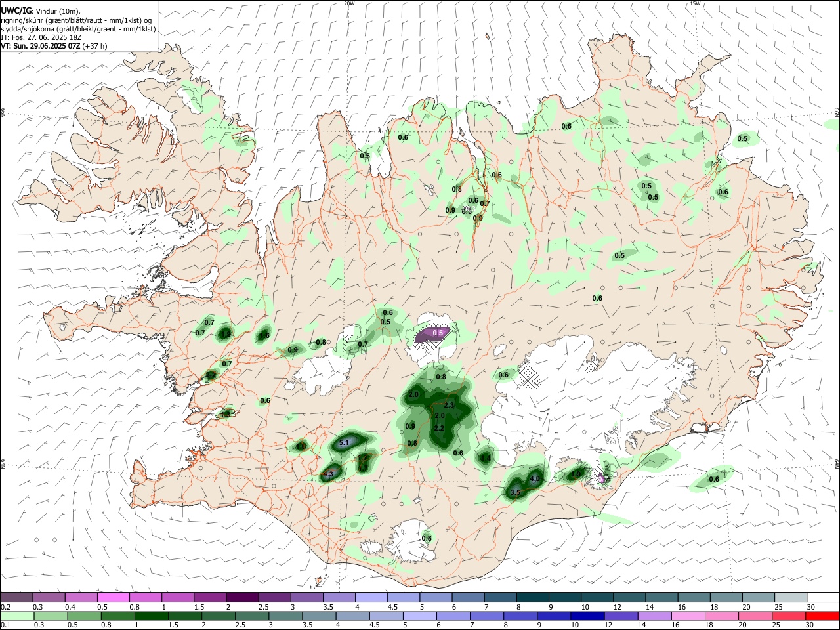
Task: Click the white 30 swatch in the snow legend
Action: (x=823, y=598)
